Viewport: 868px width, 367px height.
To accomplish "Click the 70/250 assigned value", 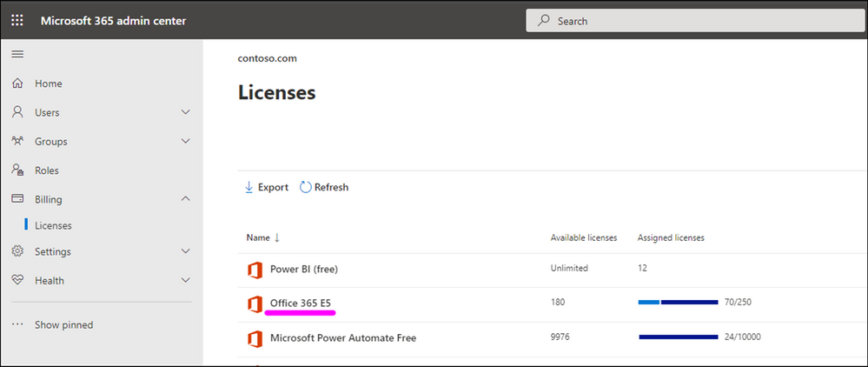I will click(738, 302).
